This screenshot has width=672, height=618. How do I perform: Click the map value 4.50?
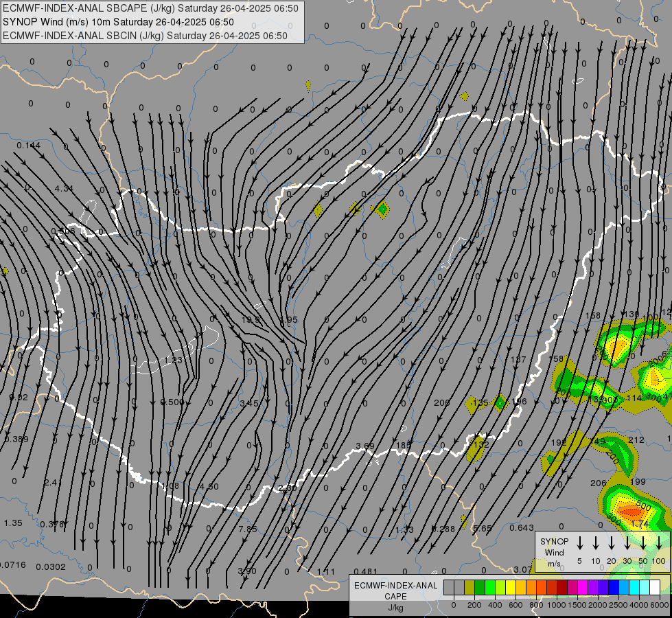(x=209, y=487)
